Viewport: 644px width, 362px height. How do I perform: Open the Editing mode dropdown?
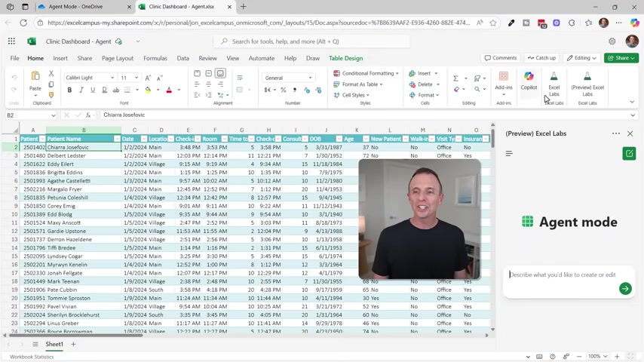pyautogui.click(x=581, y=58)
